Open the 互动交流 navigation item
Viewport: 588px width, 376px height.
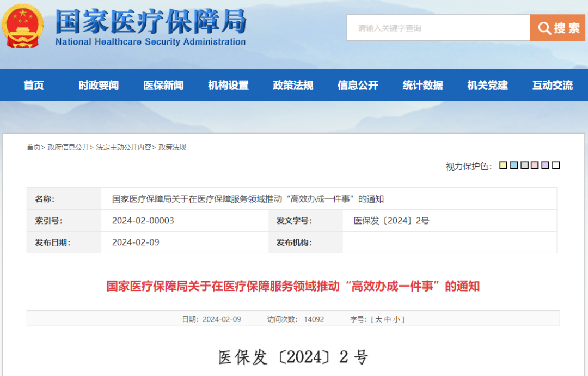tap(553, 85)
